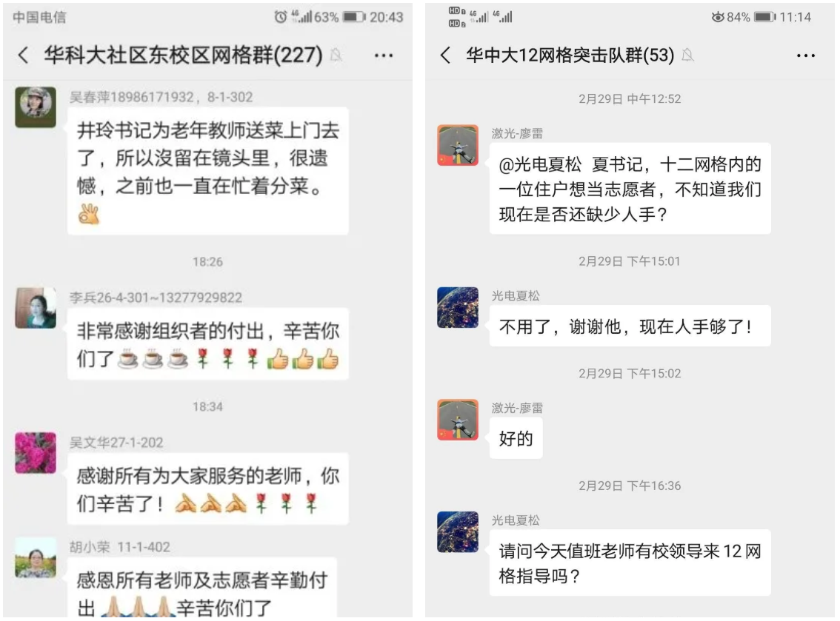Go back from 华科大社区东校区网格群 chat
Image resolution: width=840 pixels, height=621 pixels.
[23, 55]
